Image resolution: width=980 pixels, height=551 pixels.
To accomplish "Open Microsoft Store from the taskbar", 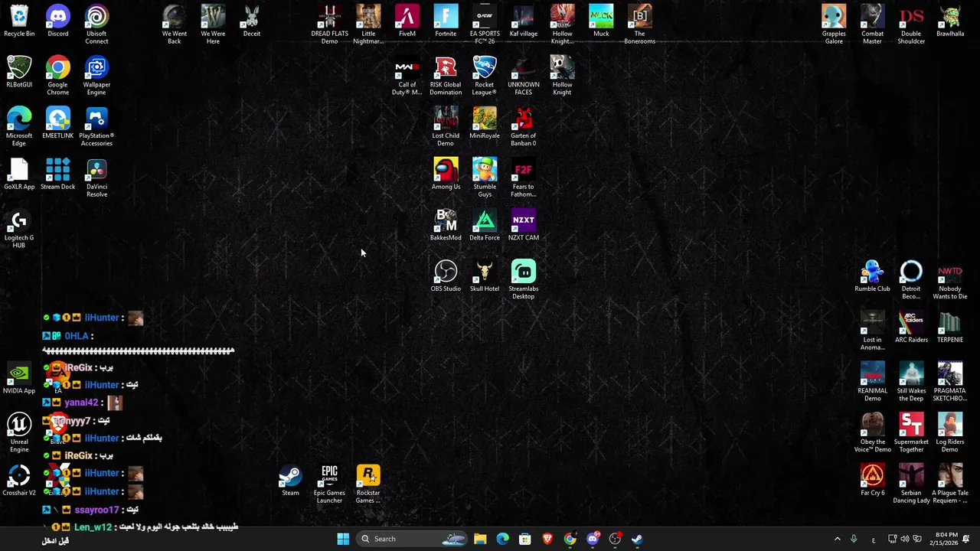I will tap(525, 539).
